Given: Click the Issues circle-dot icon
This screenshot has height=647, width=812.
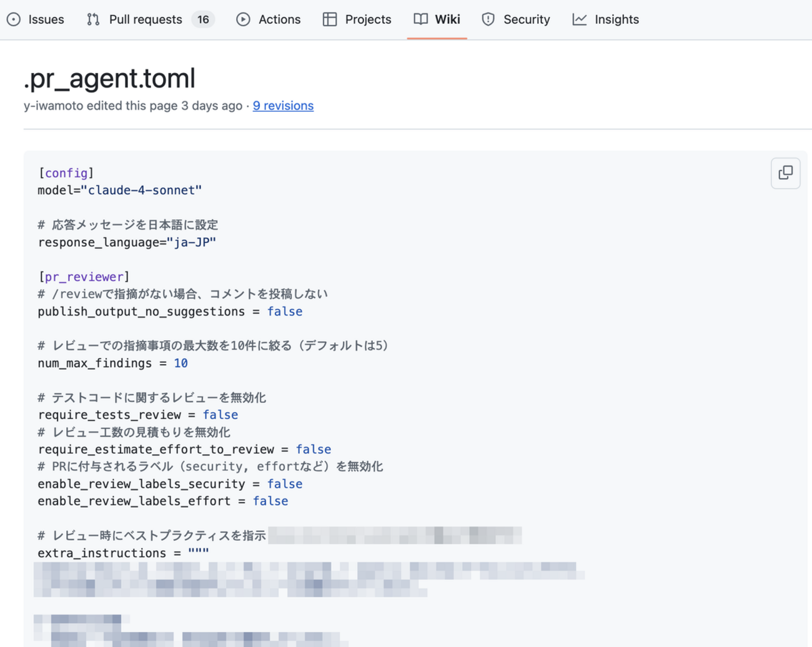Looking at the screenshot, I should 14,19.
